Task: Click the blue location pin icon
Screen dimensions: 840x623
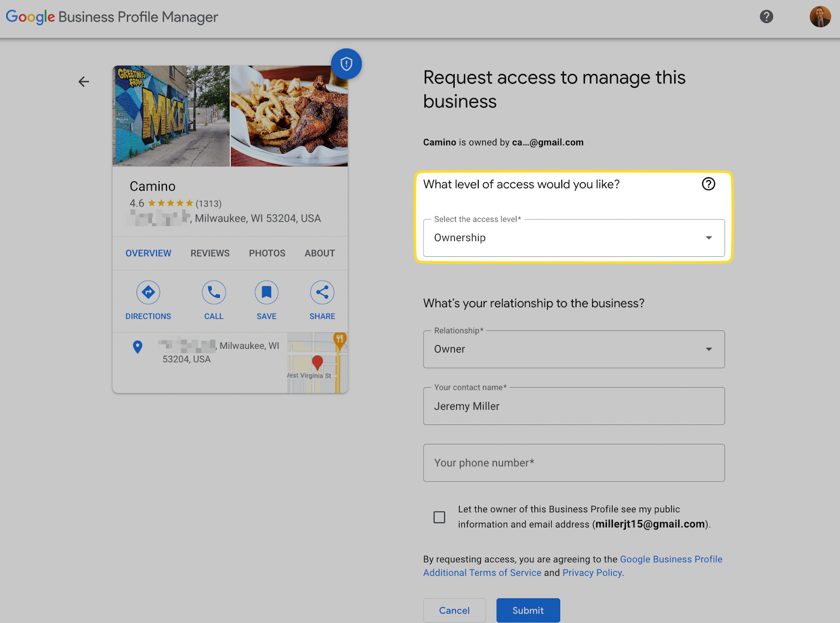Action: [x=138, y=347]
